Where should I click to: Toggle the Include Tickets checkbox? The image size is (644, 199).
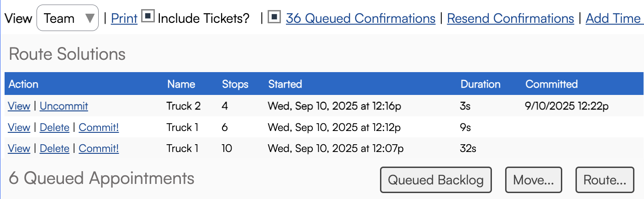click(147, 17)
